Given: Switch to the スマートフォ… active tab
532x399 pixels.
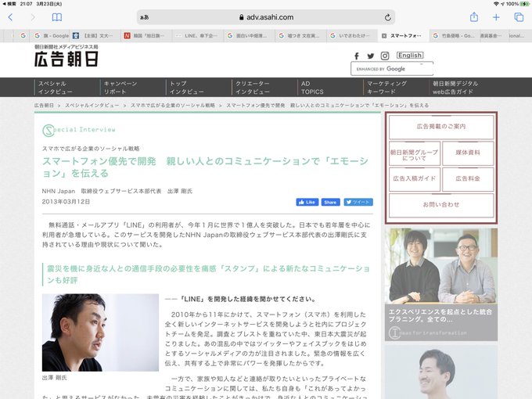Looking at the screenshot, I should coord(405,36).
